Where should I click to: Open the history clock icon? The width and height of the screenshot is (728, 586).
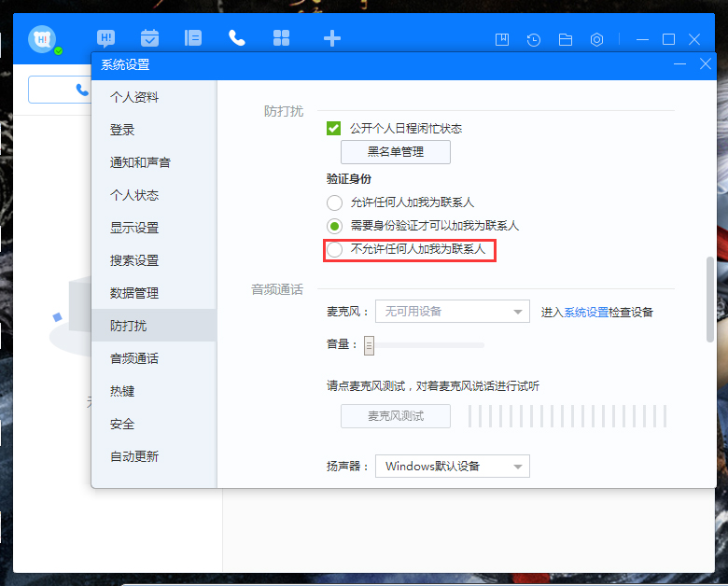pos(533,39)
